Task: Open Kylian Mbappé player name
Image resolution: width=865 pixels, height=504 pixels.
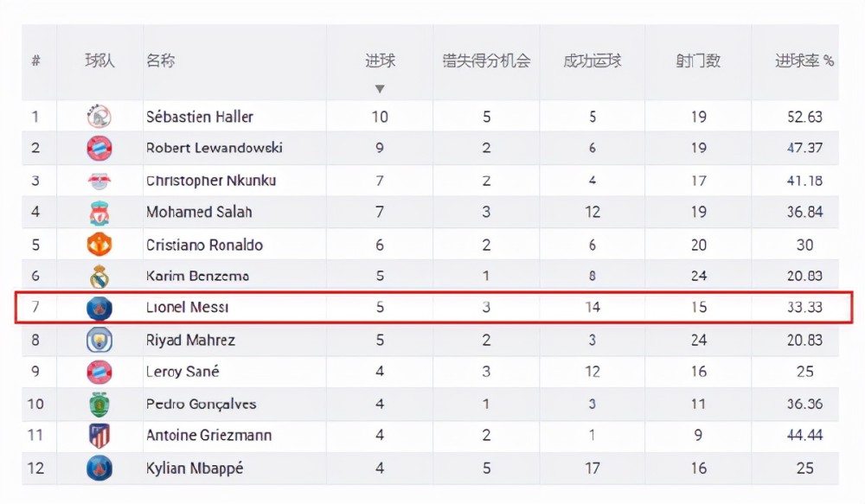Action: (195, 469)
